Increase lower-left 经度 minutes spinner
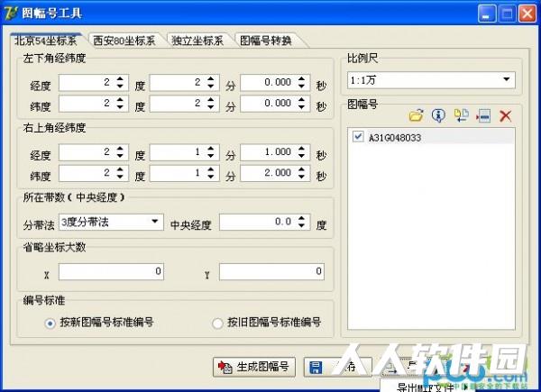This screenshot has height=392, width=541. click(x=210, y=79)
